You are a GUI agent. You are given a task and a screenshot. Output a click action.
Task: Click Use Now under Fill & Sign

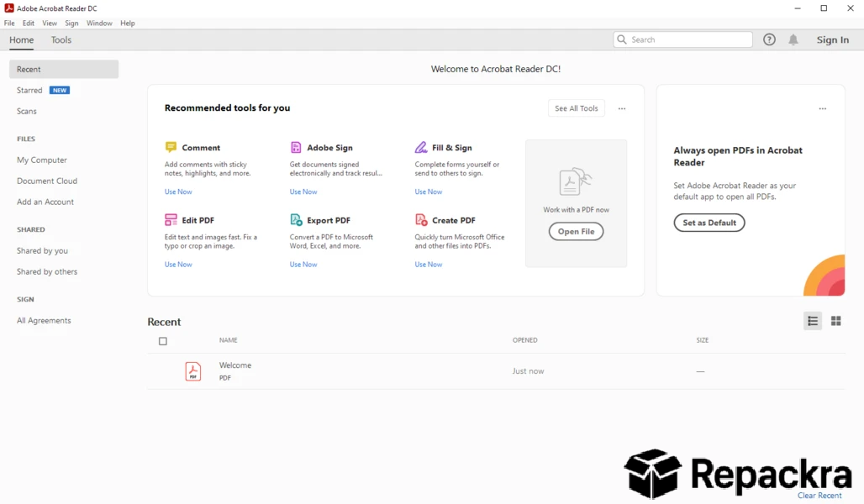429,192
